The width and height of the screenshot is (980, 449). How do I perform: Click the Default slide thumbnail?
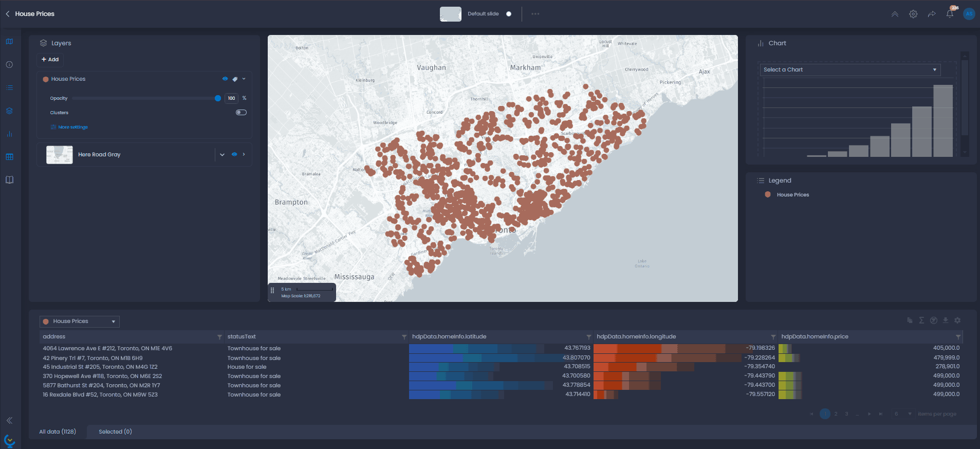point(451,14)
